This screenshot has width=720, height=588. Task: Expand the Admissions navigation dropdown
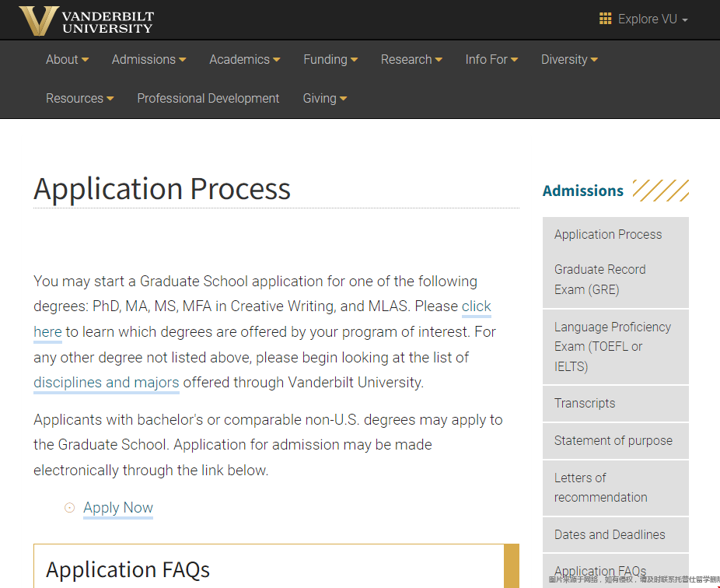click(149, 60)
